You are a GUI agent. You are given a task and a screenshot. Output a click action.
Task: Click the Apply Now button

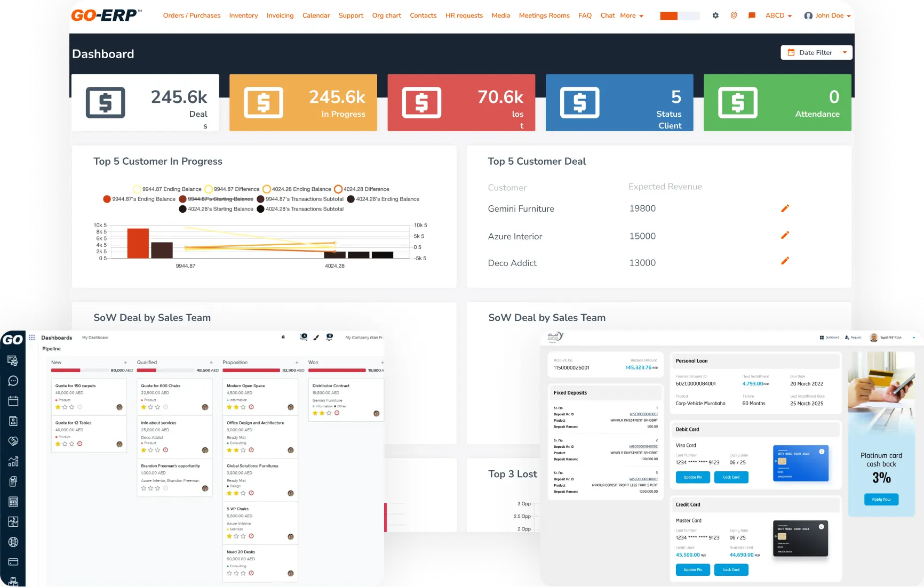pyautogui.click(x=881, y=500)
